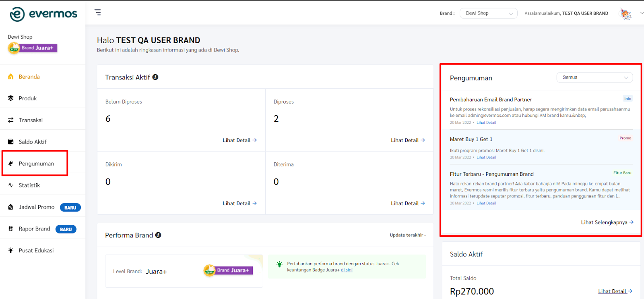Click the user avatar in the header
This screenshot has height=299, width=644.
coord(626,14)
